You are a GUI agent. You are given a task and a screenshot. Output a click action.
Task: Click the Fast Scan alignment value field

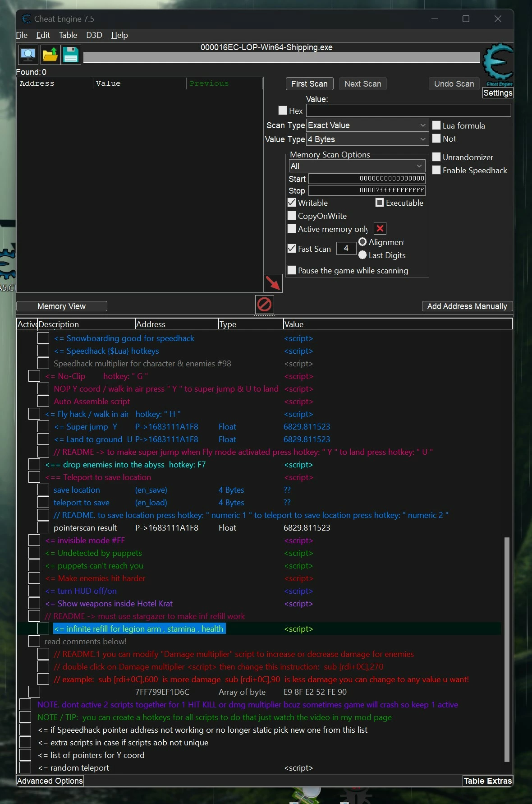tap(346, 248)
